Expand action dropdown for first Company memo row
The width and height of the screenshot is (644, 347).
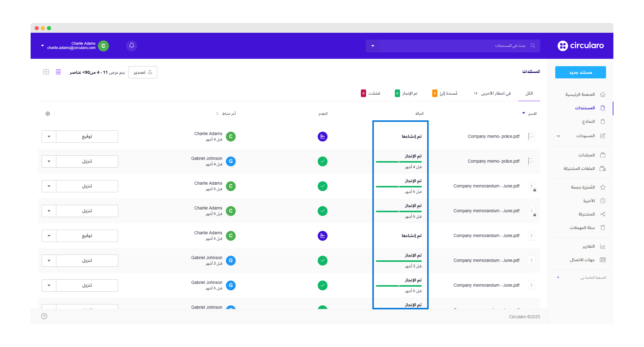pyautogui.click(x=49, y=137)
